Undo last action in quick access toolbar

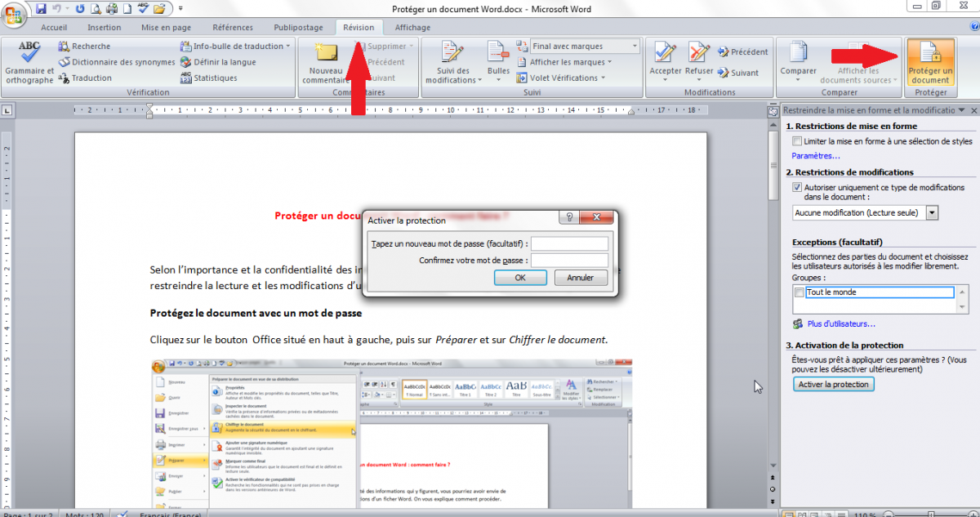point(56,9)
